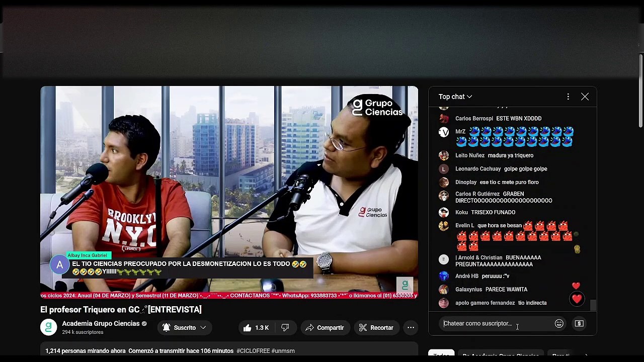The height and width of the screenshot is (362, 644).
Task: Open chat options three-dot menu
Action: pos(568,97)
